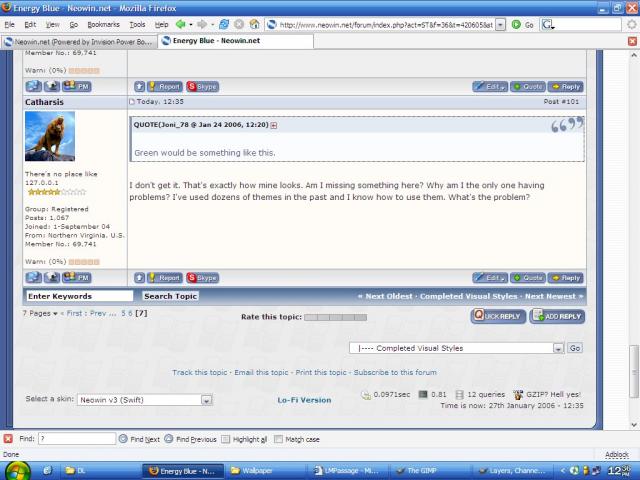Click the upper post's Skype button

click(x=202, y=87)
